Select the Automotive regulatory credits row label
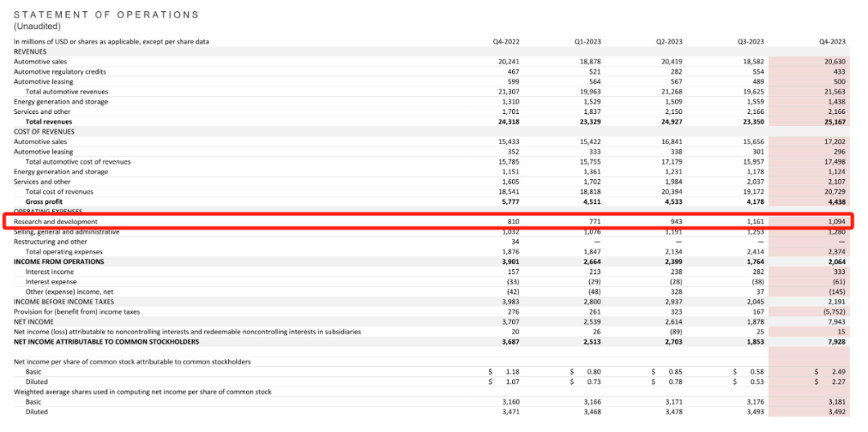This screenshot has width=868, height=432. click(x=59, y=71)
